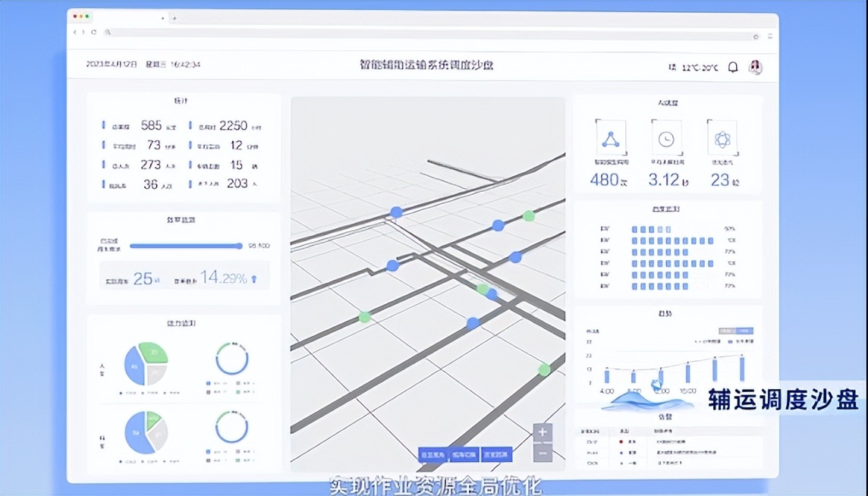Click the clock icon above 3.12
868x496 pixels.
pos(666,139)
